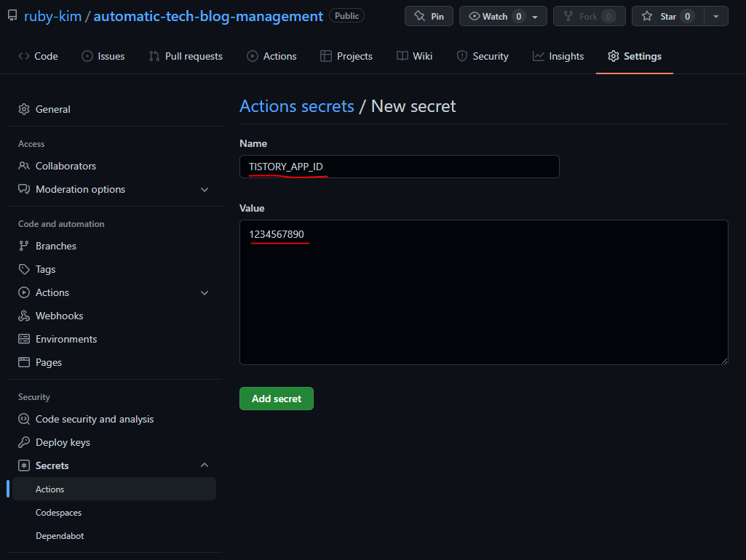This screenshot has height=560, width=746.
Task: Switch to the Insights tab
Action: [x=558, y=56]
